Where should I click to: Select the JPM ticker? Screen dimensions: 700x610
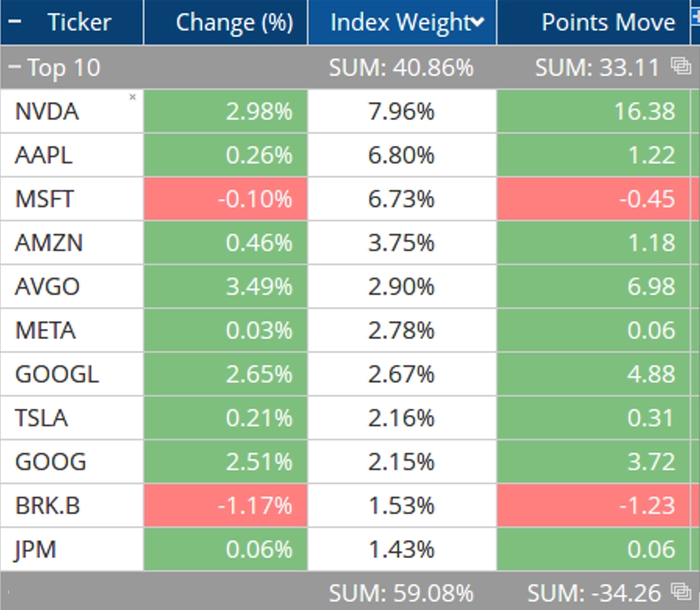tap(36, 549)
